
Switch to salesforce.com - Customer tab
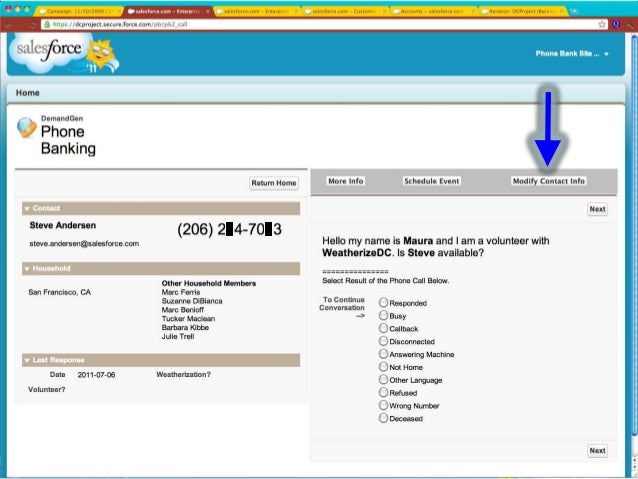pyautogui.click(x=343, y=11)
